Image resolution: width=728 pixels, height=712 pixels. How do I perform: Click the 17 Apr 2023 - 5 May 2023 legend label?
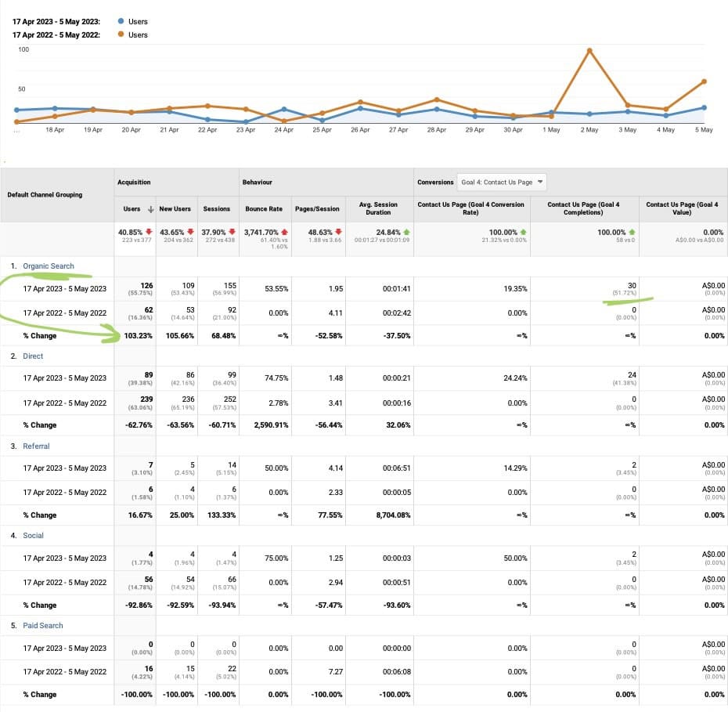click(56, 21)
